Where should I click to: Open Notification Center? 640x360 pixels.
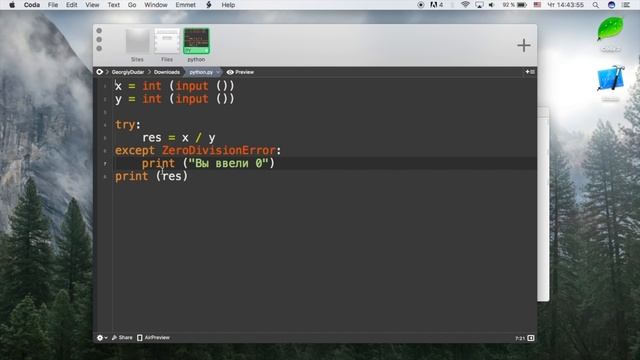coord(626,5)
